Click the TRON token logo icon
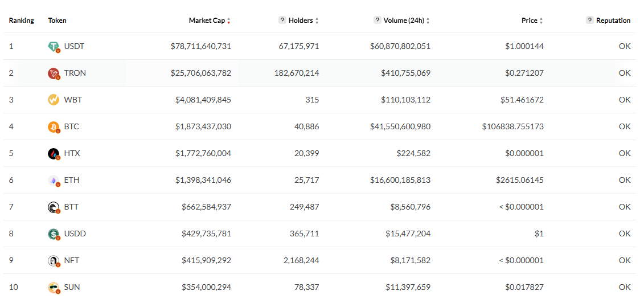Screen dimensions: 644x299 click(x=54, y=73)
